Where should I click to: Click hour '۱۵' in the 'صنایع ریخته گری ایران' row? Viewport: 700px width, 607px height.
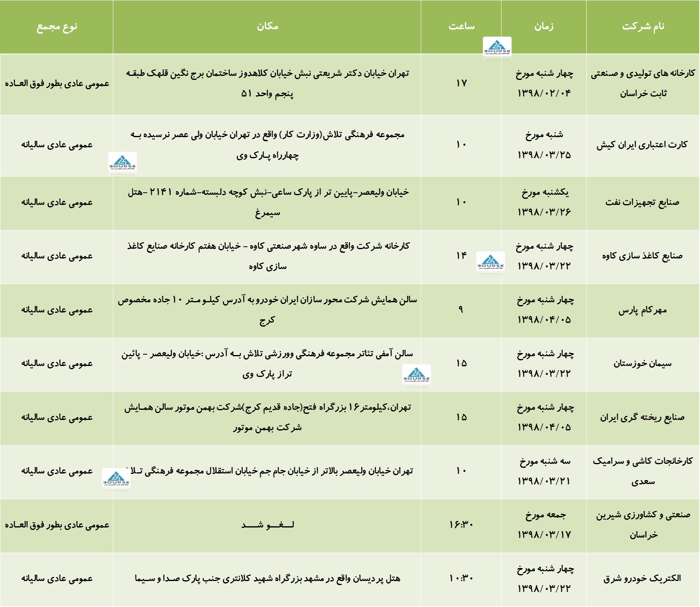click(x=461, y=418)
